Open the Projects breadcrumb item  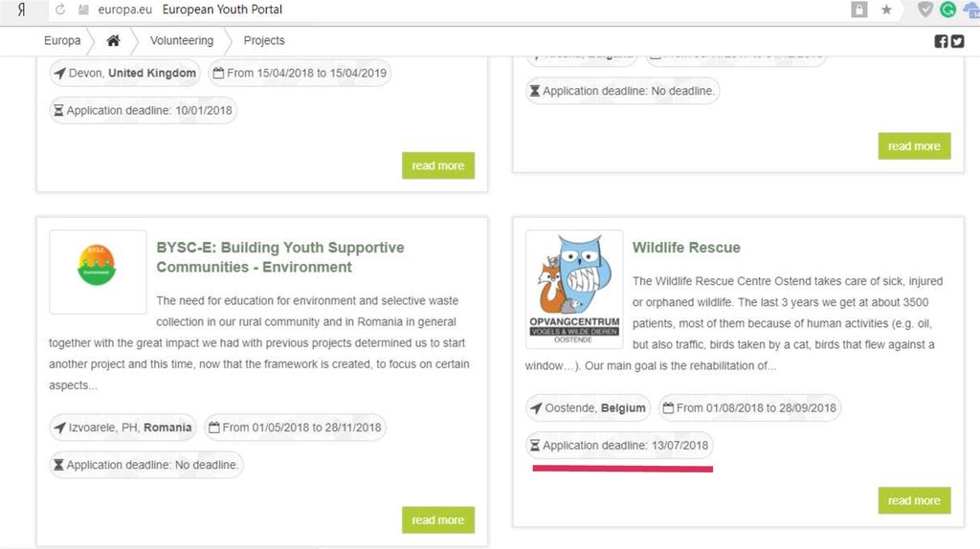pyautogui.click(x=264, y=40)
